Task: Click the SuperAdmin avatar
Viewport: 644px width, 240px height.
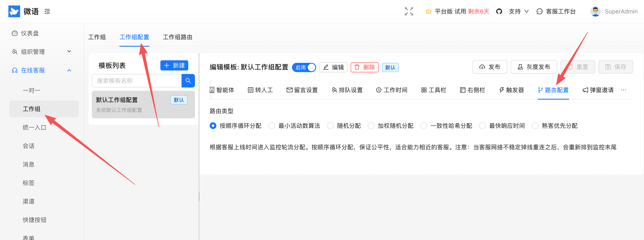Action: coord(595,11)
